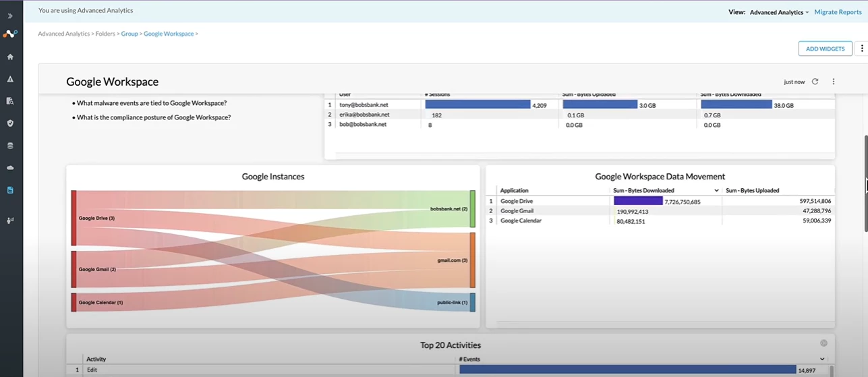Click the 14,897 events bar for Edit
This screenshot has width=868, height=377.
[628, 370]
